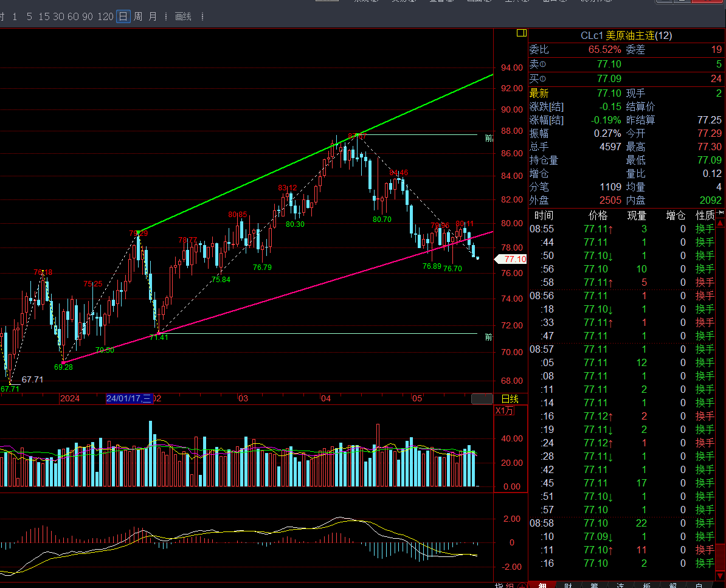Click the gray button left of 日线
The height and width of the screenshot is (588, 726).
(482, 398)
